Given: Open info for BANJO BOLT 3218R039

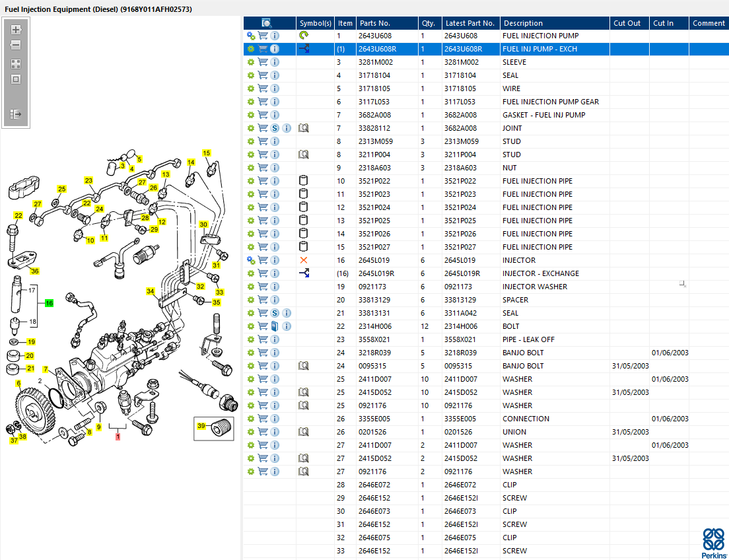Looking at the screenshot, I should point(275,353).
